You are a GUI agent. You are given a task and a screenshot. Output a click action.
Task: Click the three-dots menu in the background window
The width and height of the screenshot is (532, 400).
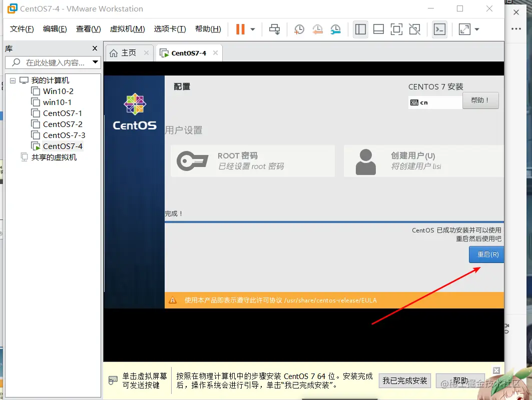516,29
